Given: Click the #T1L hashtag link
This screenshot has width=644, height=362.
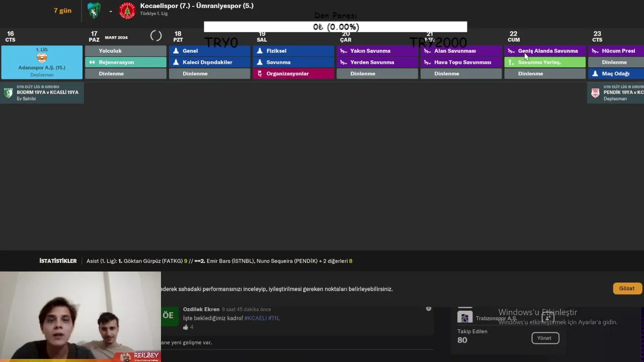Looking at the screenshot, I should coord(274,318).
